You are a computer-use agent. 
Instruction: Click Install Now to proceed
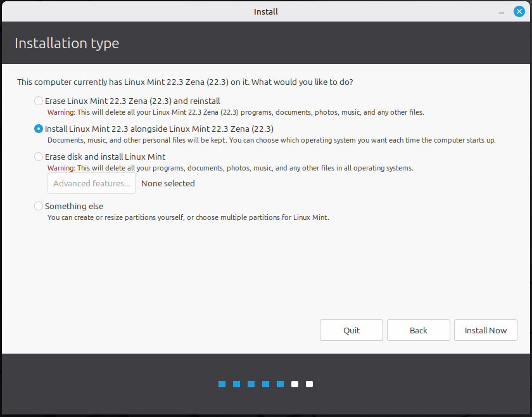pos(486,330)
